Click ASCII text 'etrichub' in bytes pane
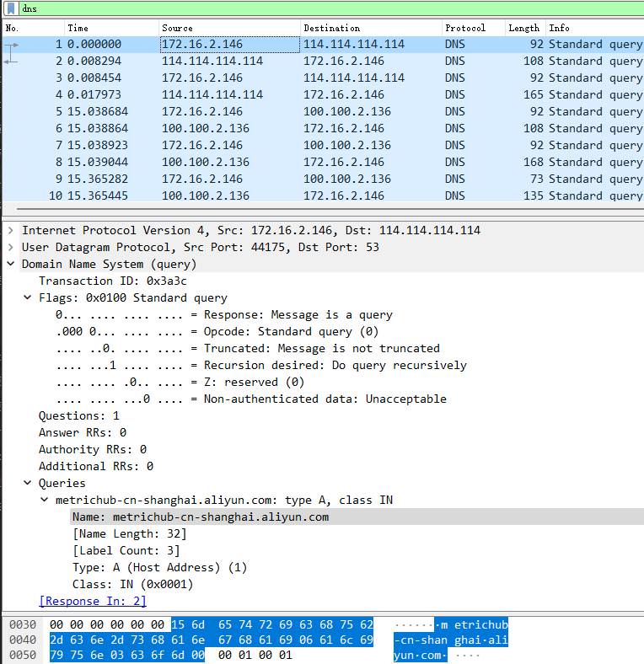The height and width of the screenshot is (664, 644). coord(480,625)
